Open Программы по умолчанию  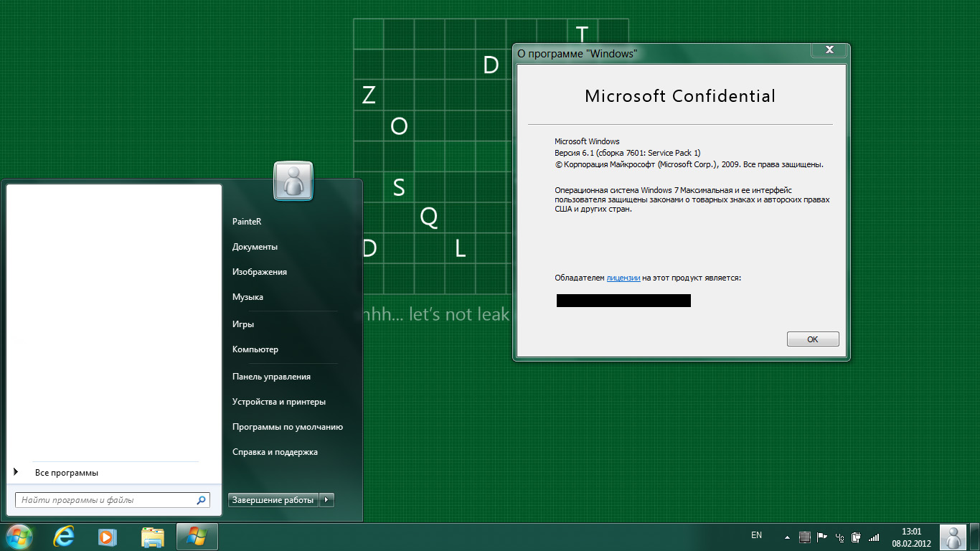pos(288,427)
